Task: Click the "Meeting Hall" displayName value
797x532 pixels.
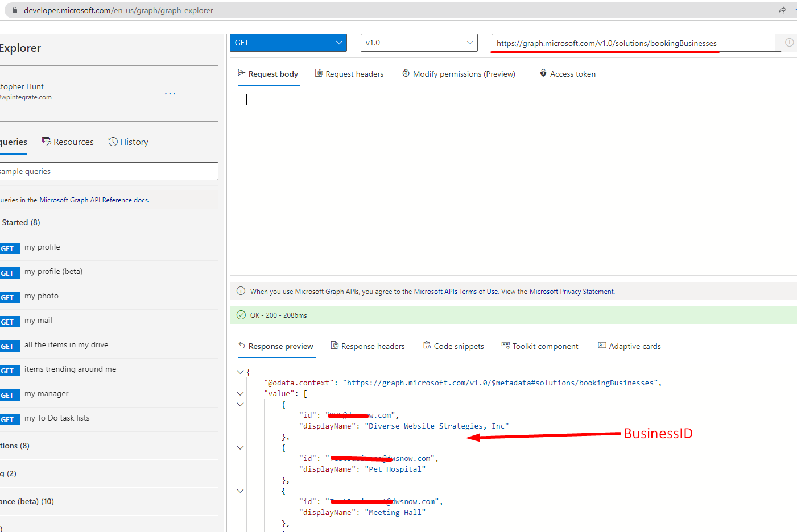Action: tap(395, 513)
